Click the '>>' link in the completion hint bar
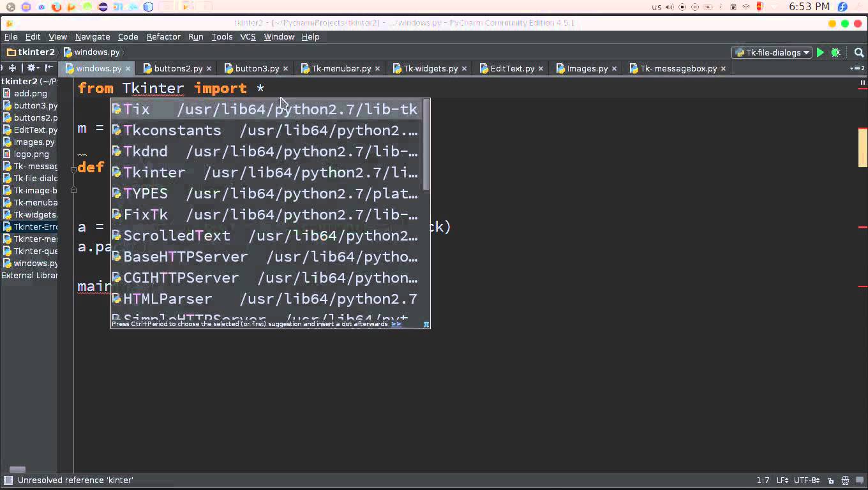Image resolution: width=868 pixels, height=490 pixels. pos(396,323)
